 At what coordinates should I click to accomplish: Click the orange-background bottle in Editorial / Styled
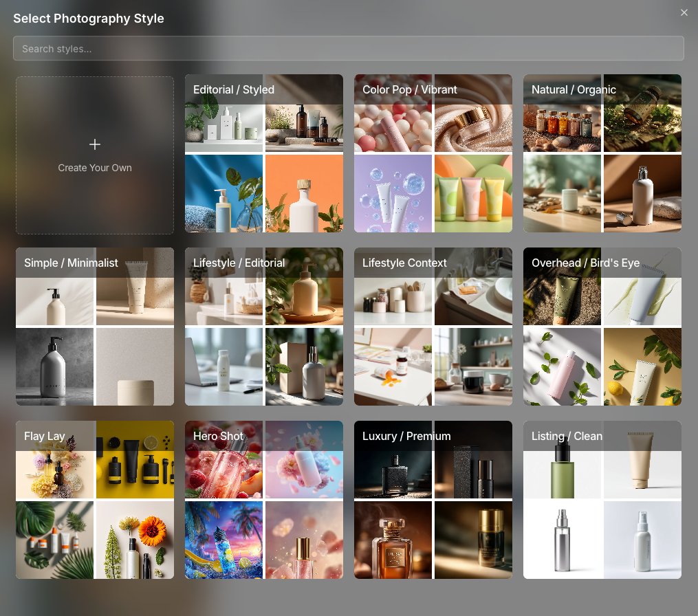(x=304, y=193)
